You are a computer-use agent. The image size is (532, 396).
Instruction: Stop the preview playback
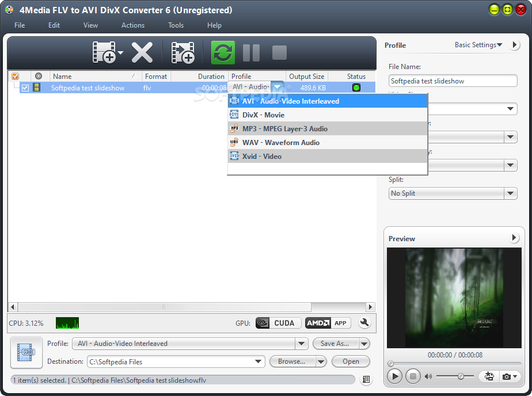[413, 376]
